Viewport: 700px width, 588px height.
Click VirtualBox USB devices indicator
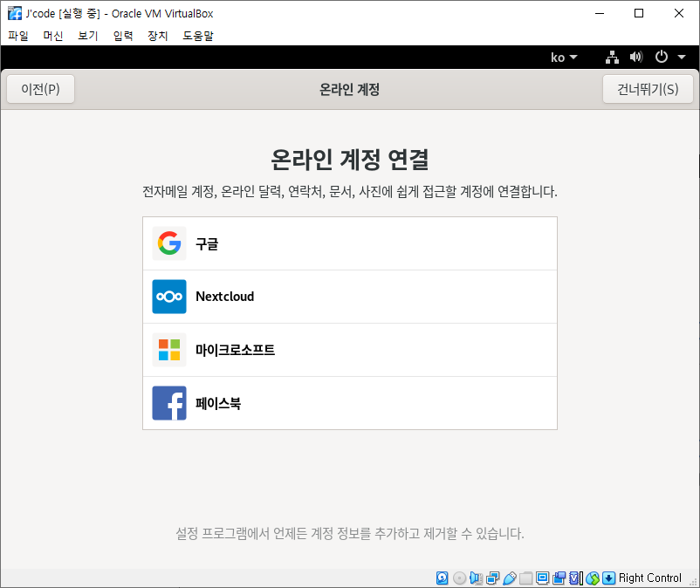[510, 578]
